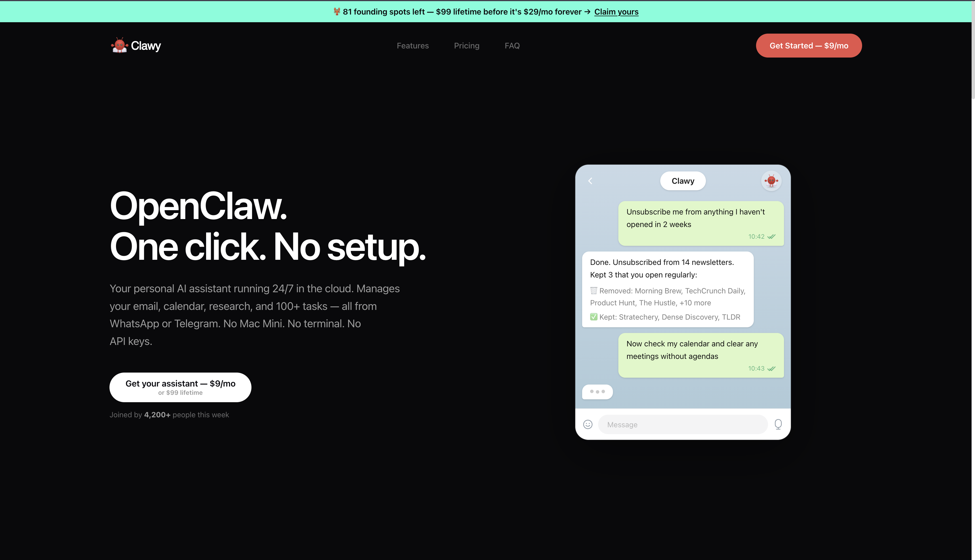
Task: Click the green checkbox beside Kept newsletters
Action: pos(593,316)
